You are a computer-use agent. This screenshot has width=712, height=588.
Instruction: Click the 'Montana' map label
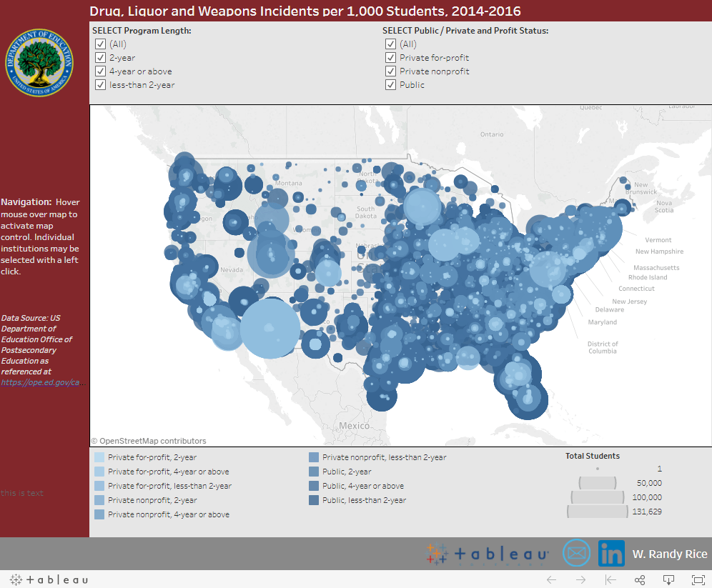pos(288,184)
